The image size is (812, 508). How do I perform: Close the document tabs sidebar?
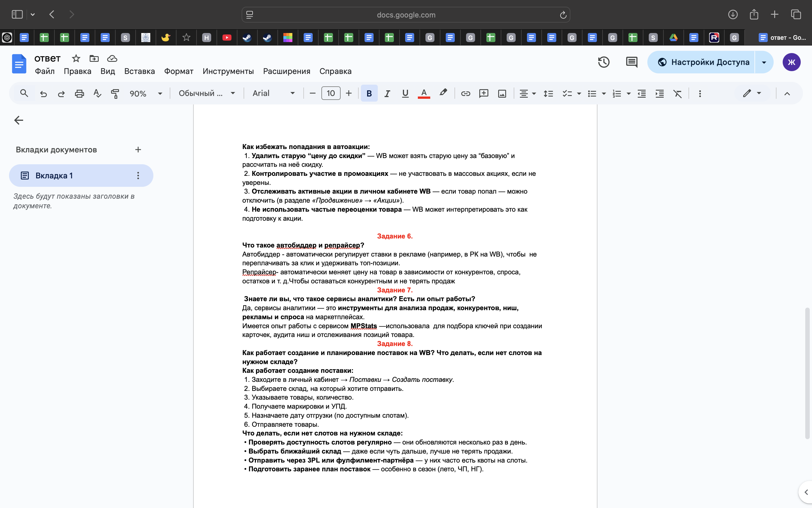[x=19, y=120]
